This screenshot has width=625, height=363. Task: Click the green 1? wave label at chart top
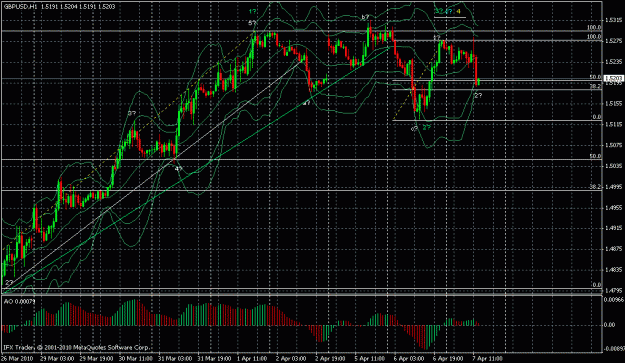click(x=252, y=12)
